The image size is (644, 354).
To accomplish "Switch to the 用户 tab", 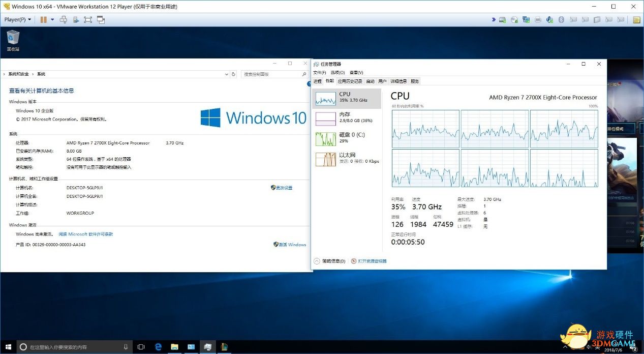I will [382, 81].
